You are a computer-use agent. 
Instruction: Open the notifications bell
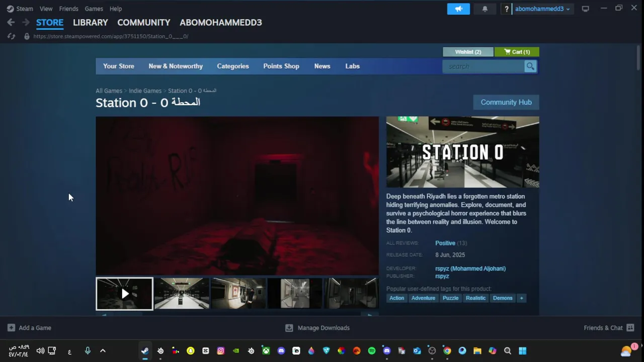pyautogui.click(x=485, y=9)
